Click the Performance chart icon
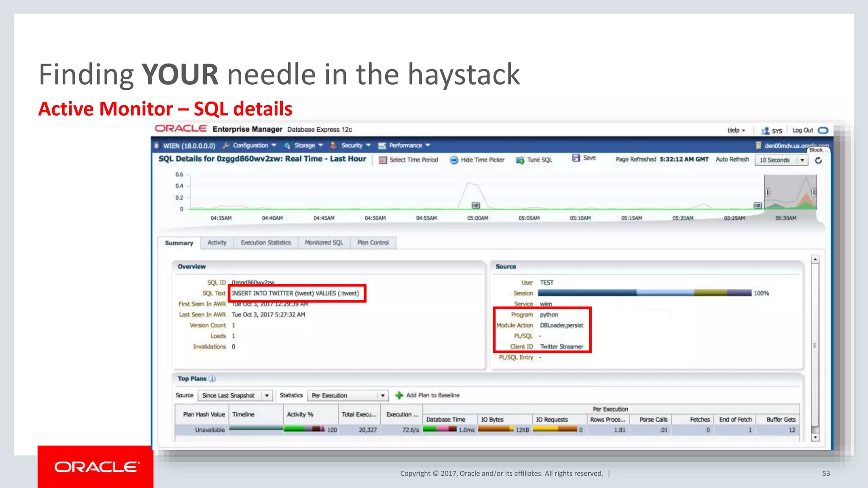Image resolution: width=868 pixels, height=488 pixels. pyautogui.click(x=382, y=146)
